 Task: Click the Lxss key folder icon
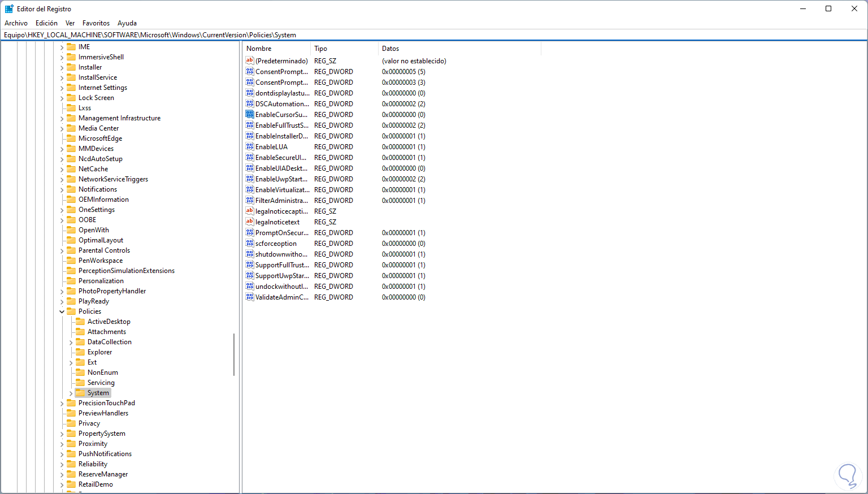[71, 108]
